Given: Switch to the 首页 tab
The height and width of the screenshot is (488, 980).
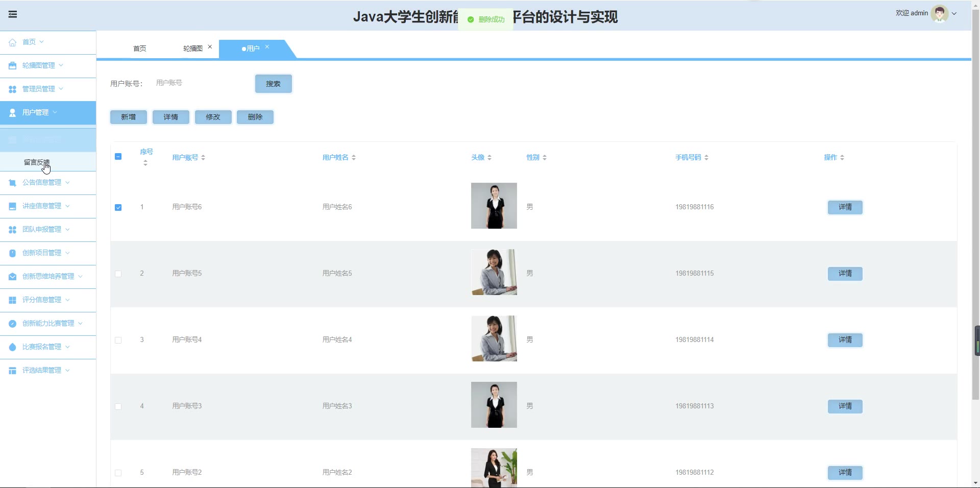Looking at the screenshot, I should coord(140,48).
